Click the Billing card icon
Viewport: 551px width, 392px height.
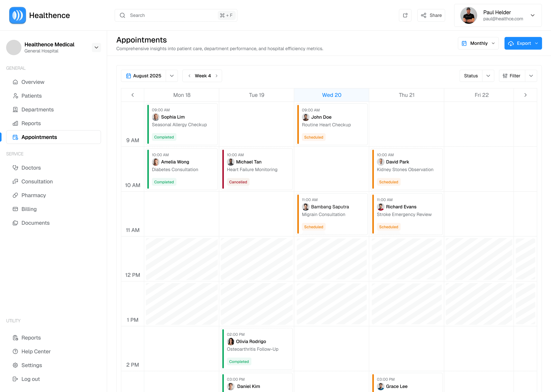[15, 209]
